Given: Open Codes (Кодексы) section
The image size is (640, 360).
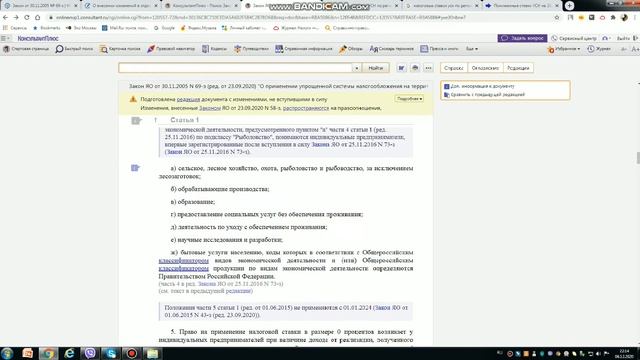Looking at the screenshot, I should 214,49.
